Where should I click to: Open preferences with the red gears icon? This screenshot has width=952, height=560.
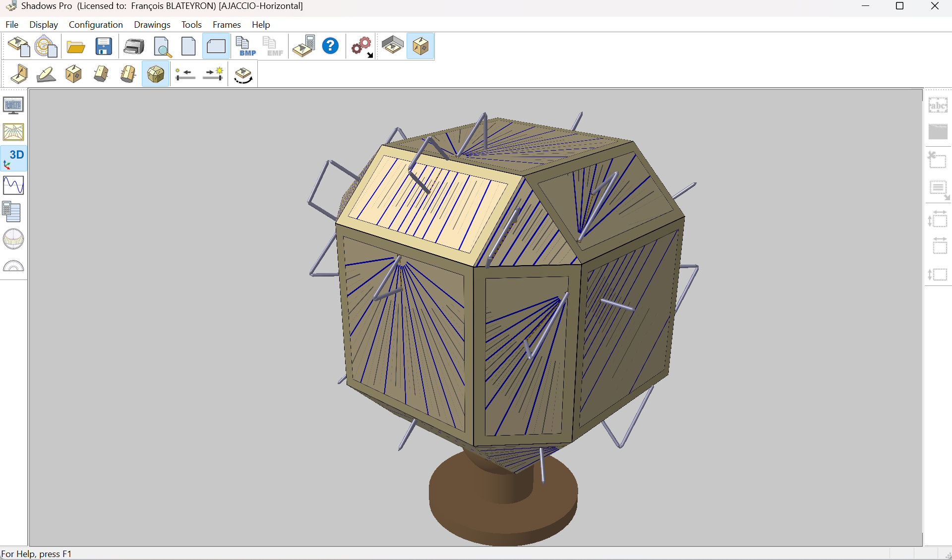point(362,47)
